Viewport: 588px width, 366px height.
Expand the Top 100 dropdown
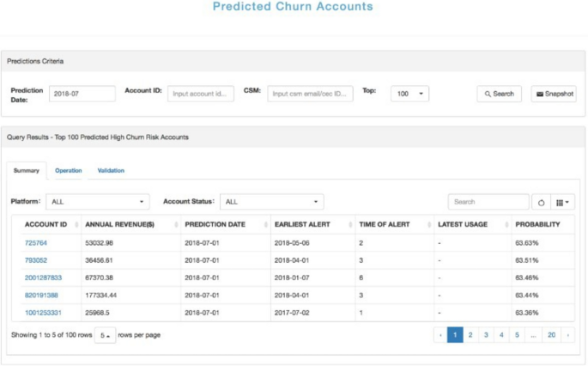pos(409,94)
